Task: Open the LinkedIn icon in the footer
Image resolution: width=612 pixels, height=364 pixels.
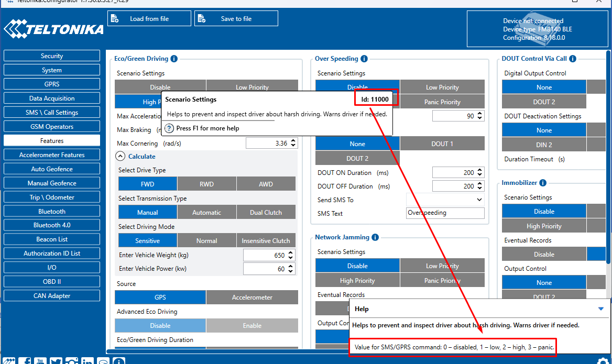Action: (88, 361)
